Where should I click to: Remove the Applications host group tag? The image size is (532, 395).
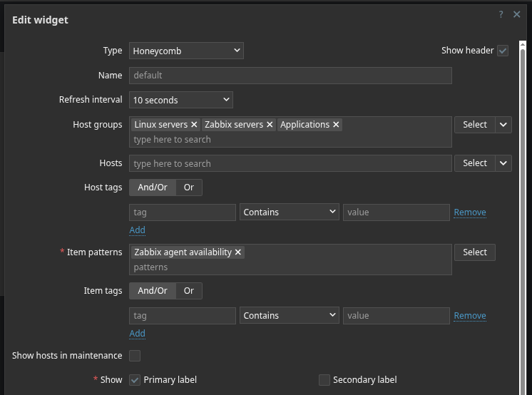click(x=336, y=125)
